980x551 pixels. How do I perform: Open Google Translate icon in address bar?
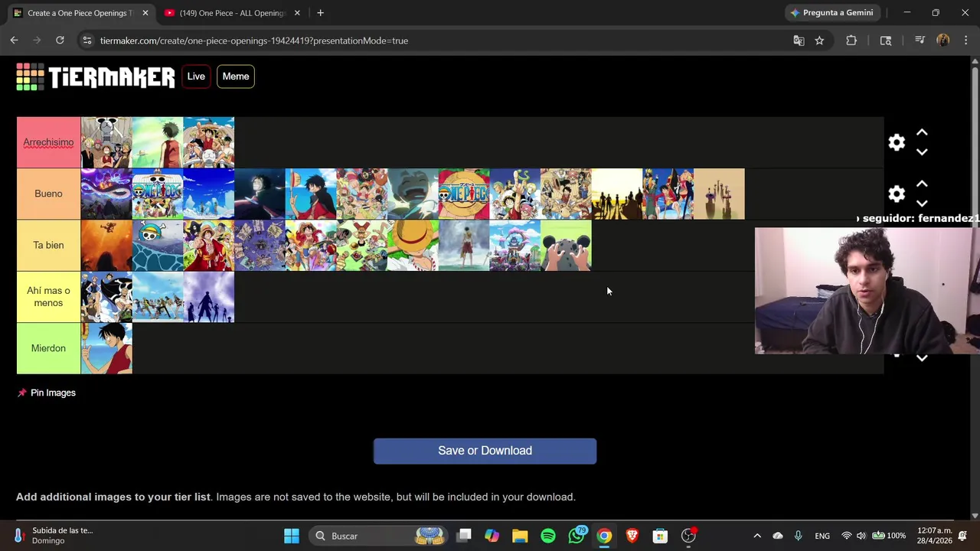[x=799, y=41]
